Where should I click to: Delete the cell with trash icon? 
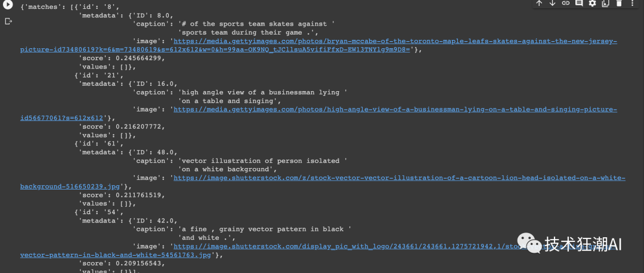coord(619,4)
